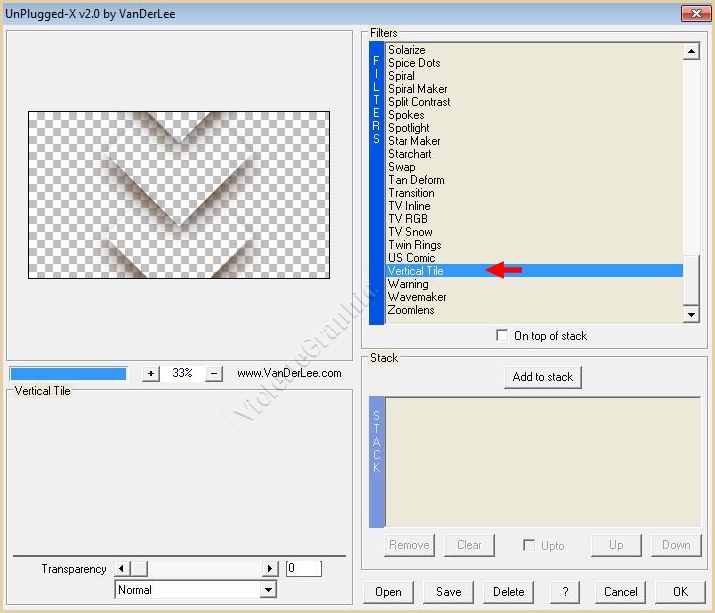Click Transparency slider right arrow
715x613 pixels.
click(269, 568)
